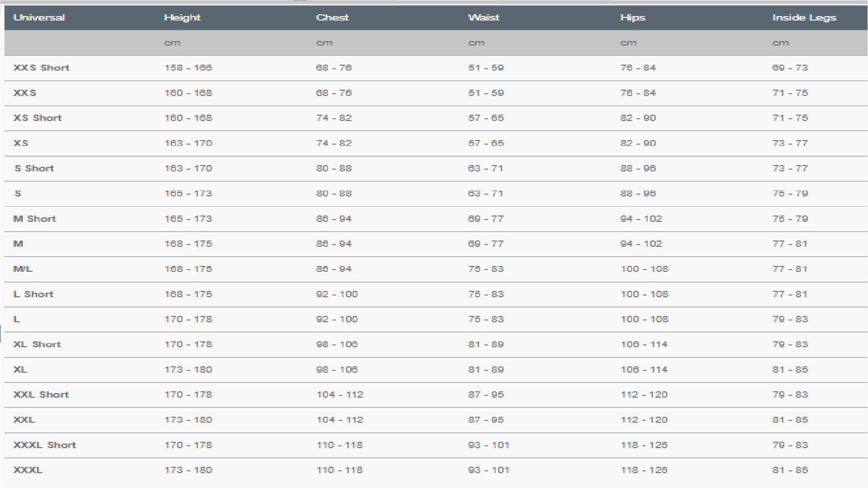The width and height of the screenshot is (868, 490).
Task: Click the cm unit under Inside Legs
Action: pyautogui.click(x=781, y=43)
